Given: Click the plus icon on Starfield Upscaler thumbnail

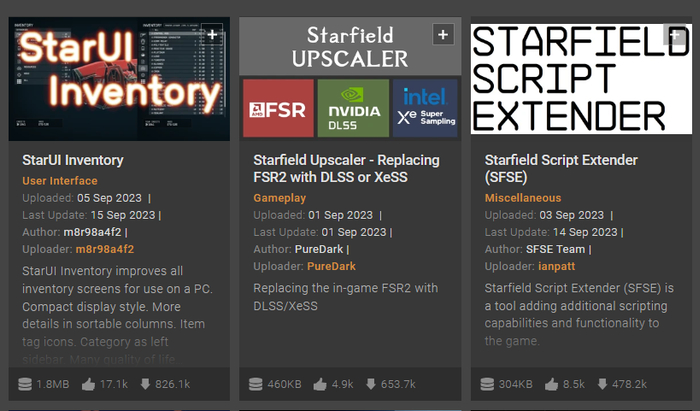Looking at the screenshot, I should click(443, 34).
